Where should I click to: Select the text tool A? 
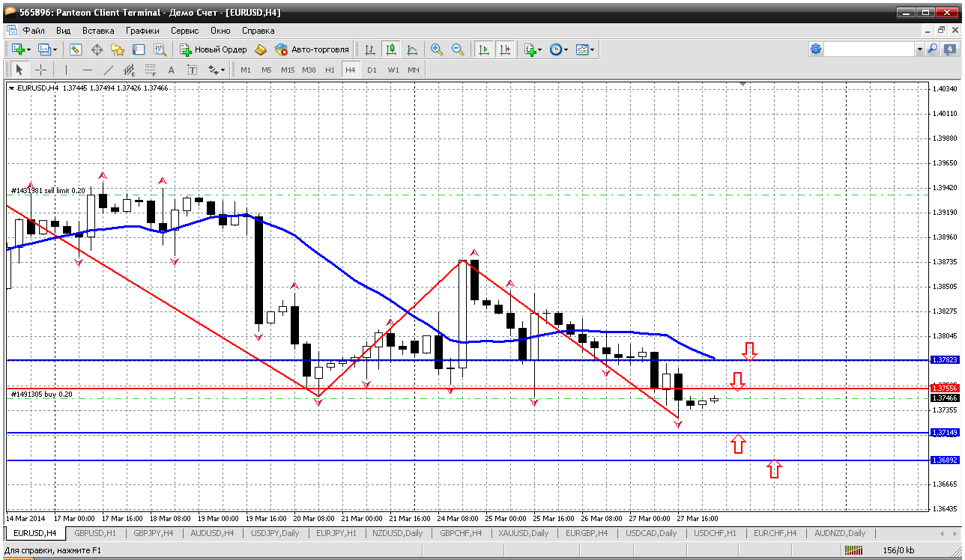171,70
